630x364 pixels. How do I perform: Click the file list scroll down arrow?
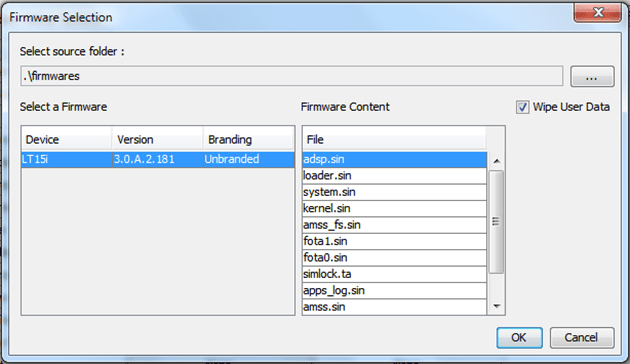click(x=497, y=307)
